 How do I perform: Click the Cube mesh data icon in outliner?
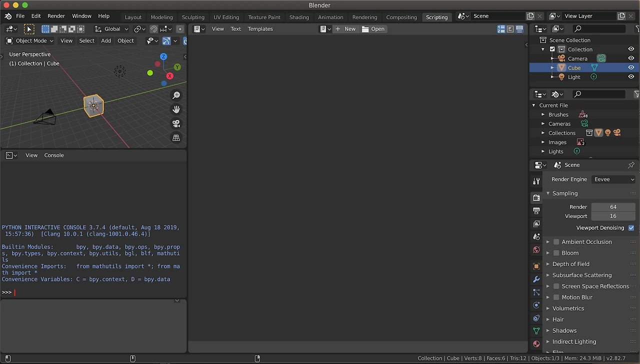[594, 67]
